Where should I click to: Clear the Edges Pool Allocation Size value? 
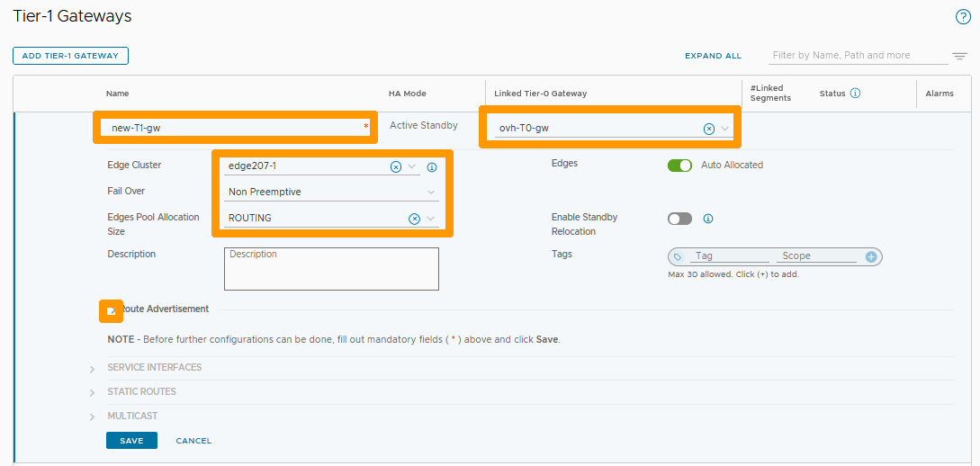point(414,219)
